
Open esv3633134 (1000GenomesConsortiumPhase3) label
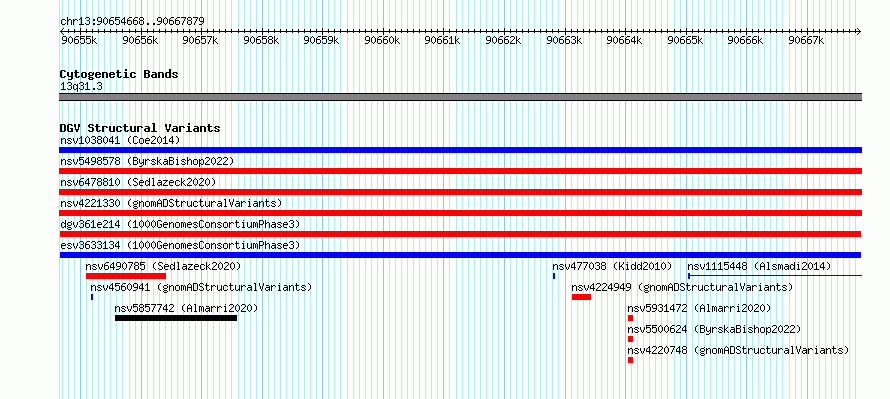[180, 245]
